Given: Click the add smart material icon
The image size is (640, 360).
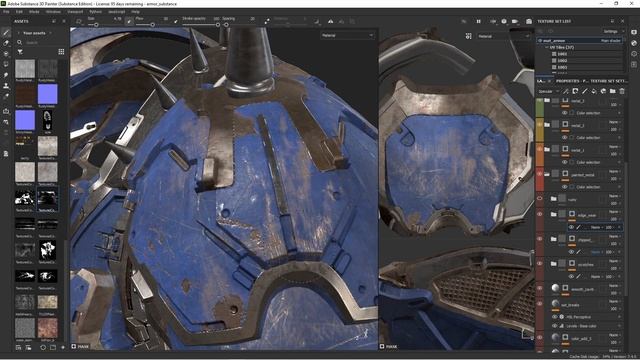Looking at the screenshot, I should (603, 91).
